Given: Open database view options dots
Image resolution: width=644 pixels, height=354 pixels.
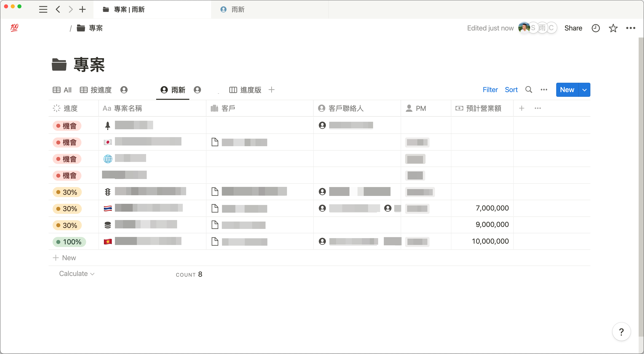Looking at the screenshot, I should tap(544, 90).
